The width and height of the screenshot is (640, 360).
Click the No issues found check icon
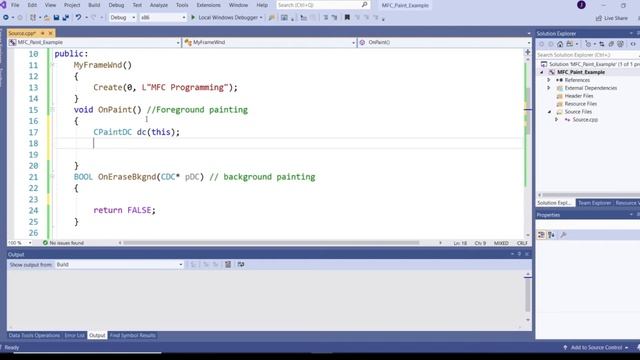[45, 243]
